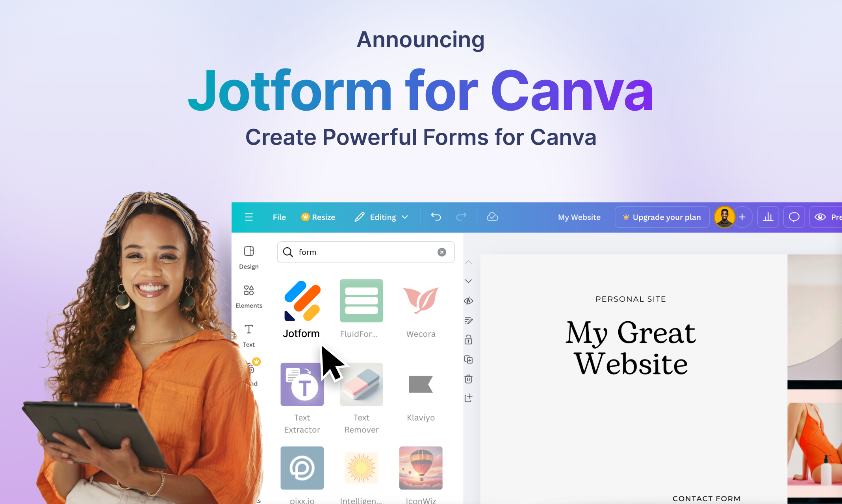Expand the Canva hamburger menu
The width and height of the screenshot is (842, 504).
249,217
